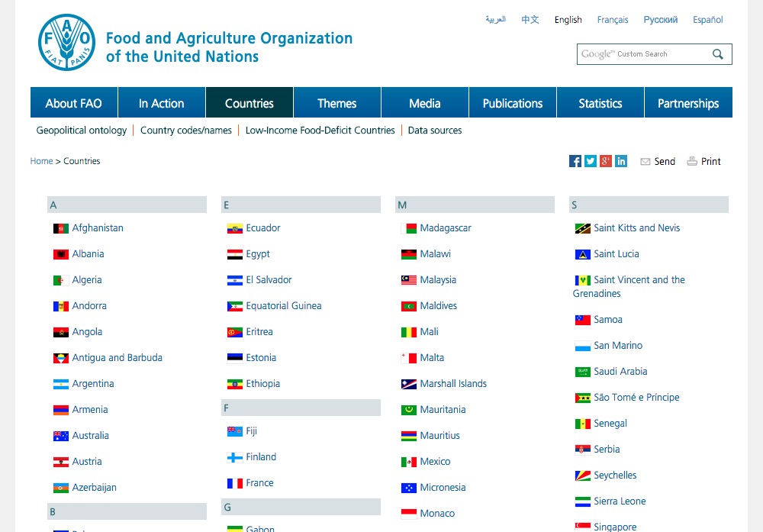The width and height of the screenshot is (763, 532).
Task: Click the Senegal flag icon
Action: [x=583, y=424]
